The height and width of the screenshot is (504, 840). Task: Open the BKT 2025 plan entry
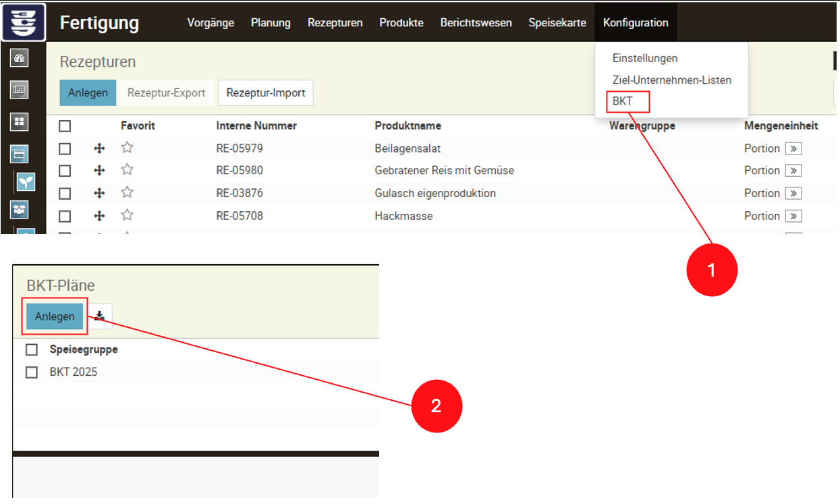[x=74, y=372]
